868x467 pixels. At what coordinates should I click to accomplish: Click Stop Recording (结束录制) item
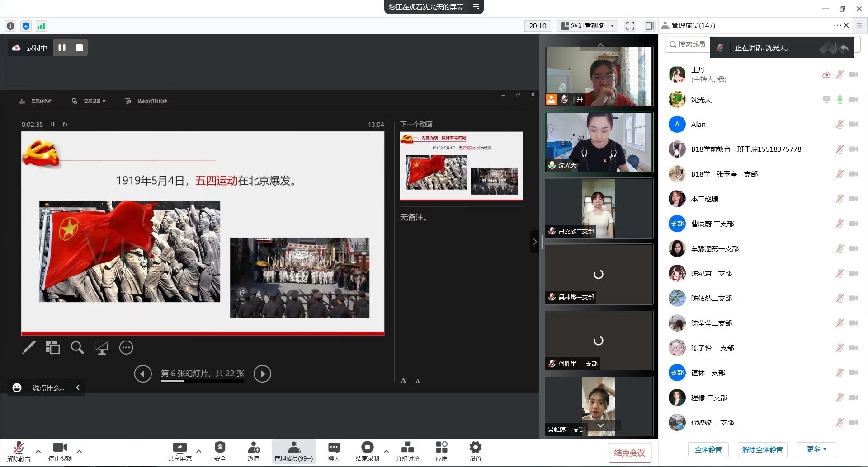(x=367, y=448)
